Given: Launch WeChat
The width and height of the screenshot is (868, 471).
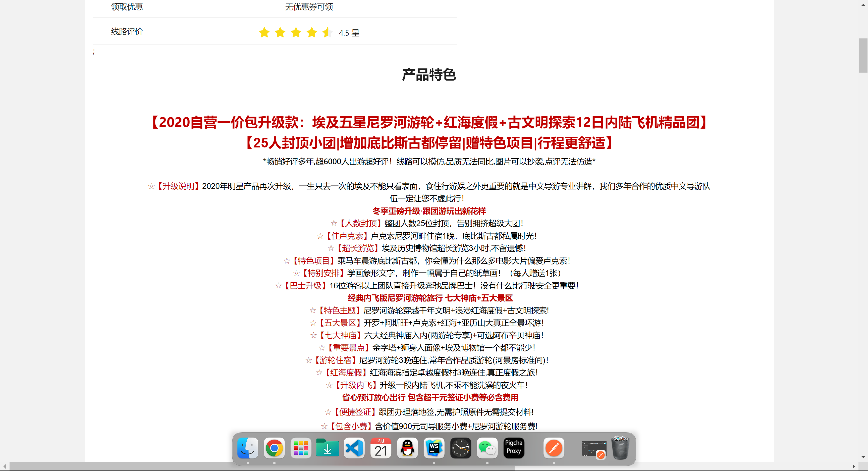Looking at the screenshot, I should pyautogui.click(x=487, y=448).
